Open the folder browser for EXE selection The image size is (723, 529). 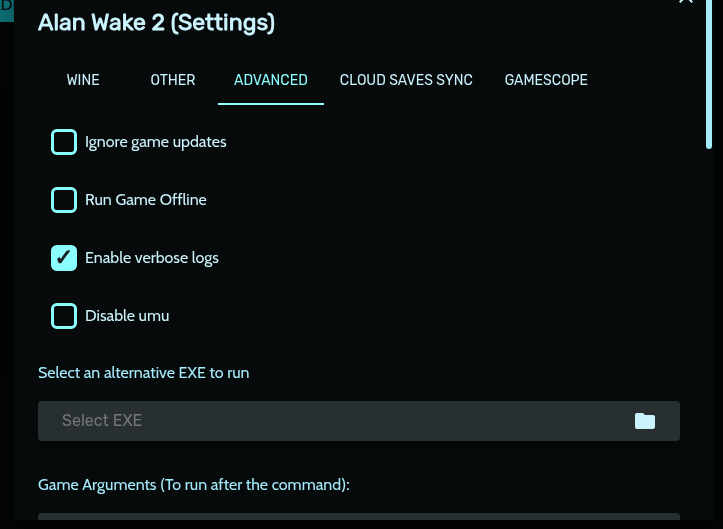tap(645, 421)
